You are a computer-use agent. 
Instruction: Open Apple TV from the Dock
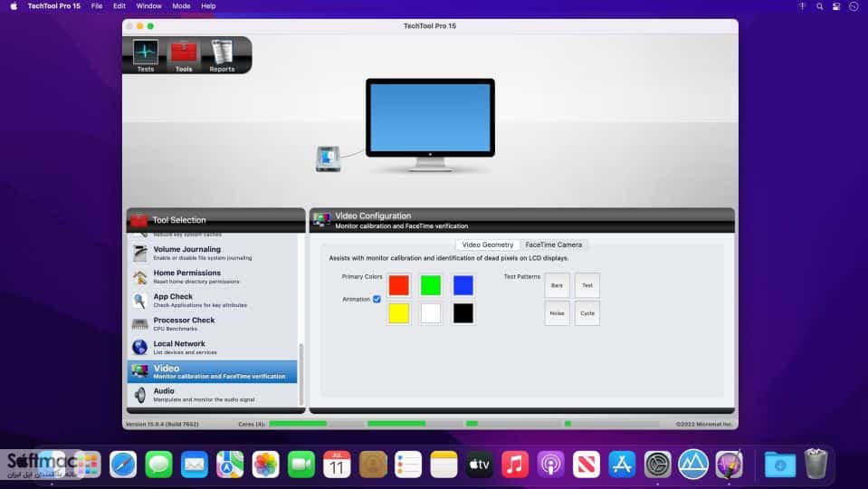coord(480,464)
